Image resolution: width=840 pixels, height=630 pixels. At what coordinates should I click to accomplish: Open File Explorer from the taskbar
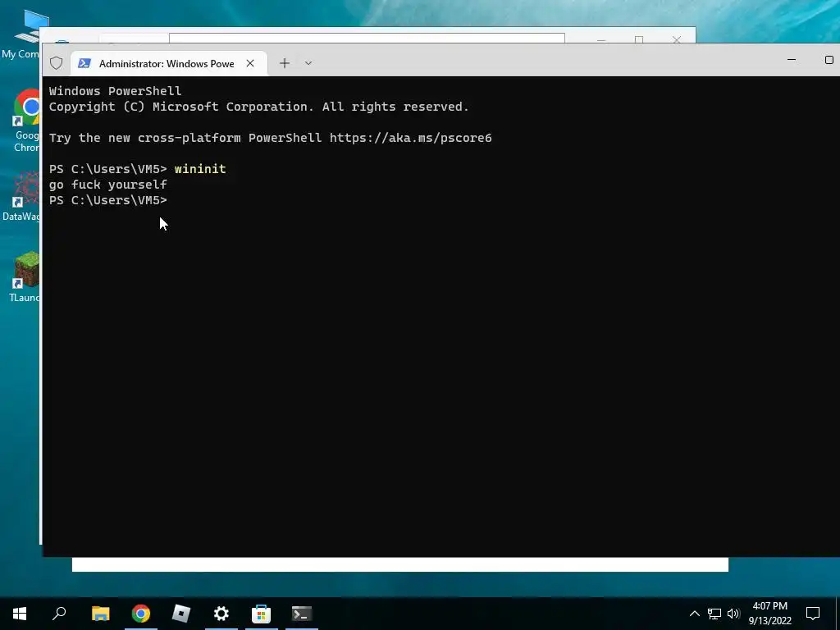click(x=101, y=614)
